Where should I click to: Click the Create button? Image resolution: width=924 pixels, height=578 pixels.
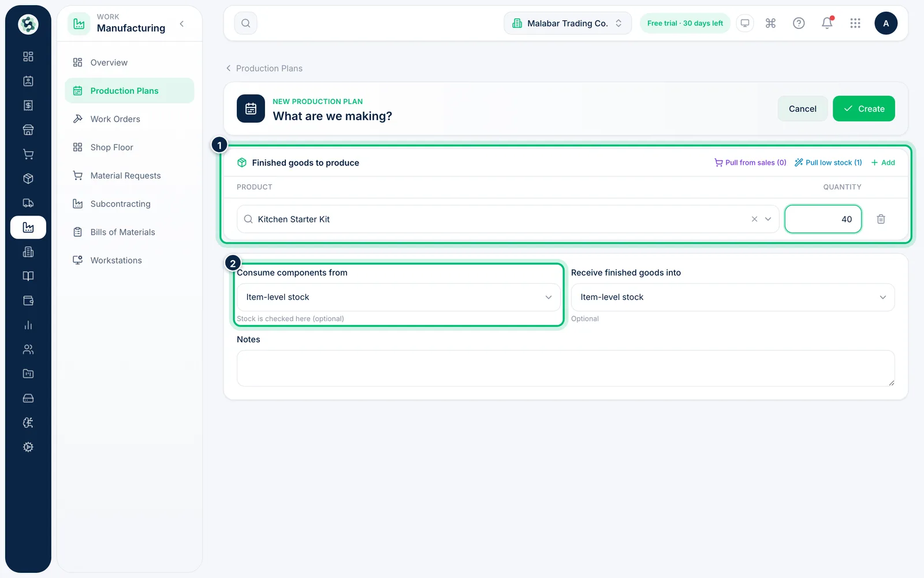coord(864,109)
